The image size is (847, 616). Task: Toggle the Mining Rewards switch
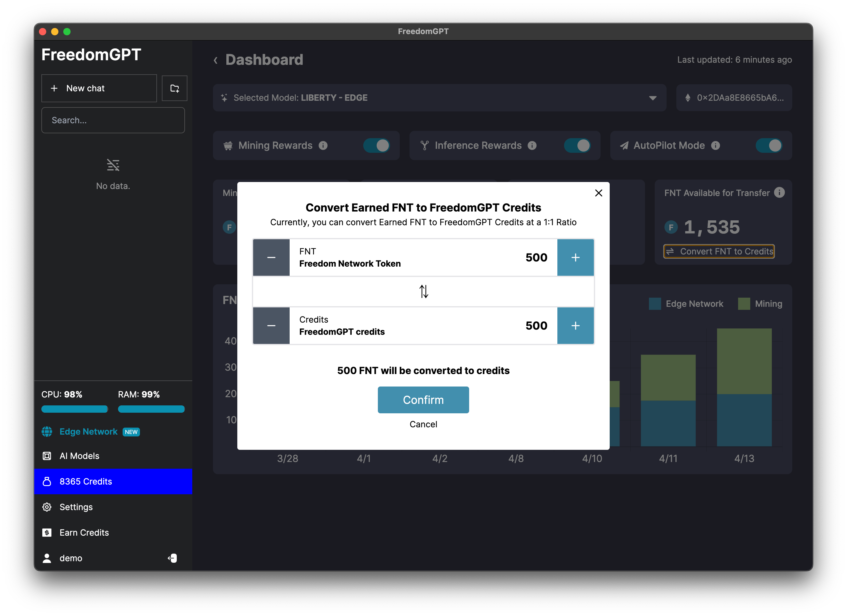coord(376,146)
